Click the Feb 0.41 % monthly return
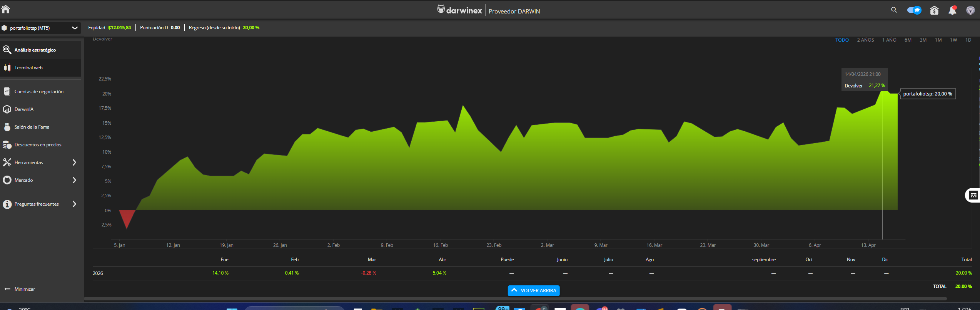980x310 pixels. [x=292, y=273]
